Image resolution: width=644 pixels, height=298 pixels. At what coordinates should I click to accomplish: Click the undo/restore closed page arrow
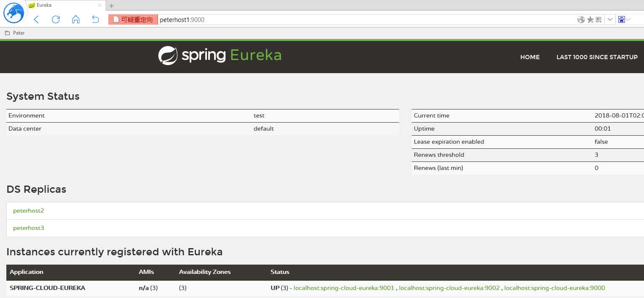click(95, 19)
